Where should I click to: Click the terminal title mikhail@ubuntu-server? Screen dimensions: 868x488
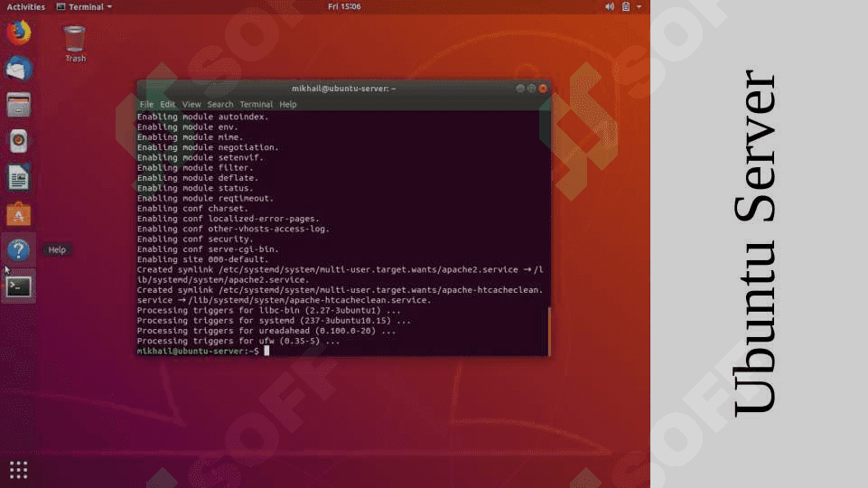343,89
